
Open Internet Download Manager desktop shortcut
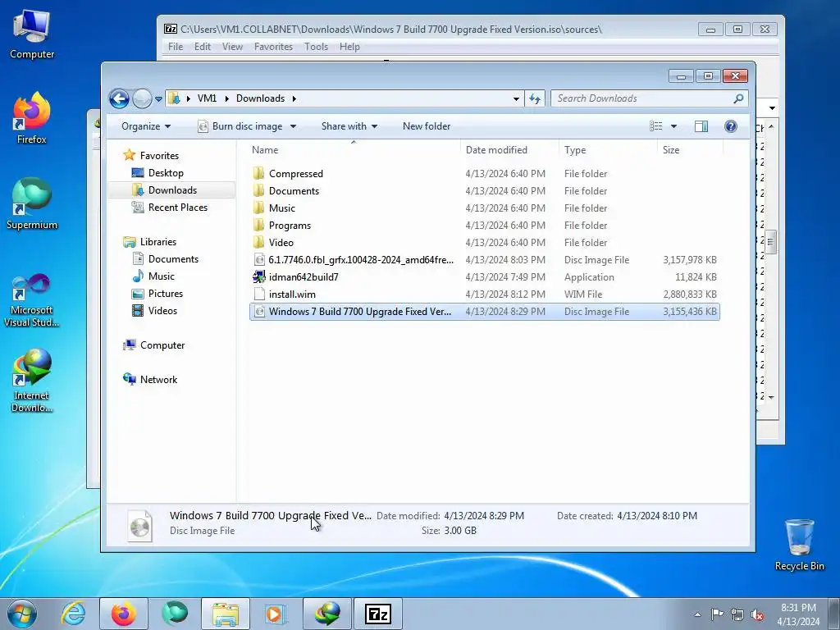coord(33,381)
